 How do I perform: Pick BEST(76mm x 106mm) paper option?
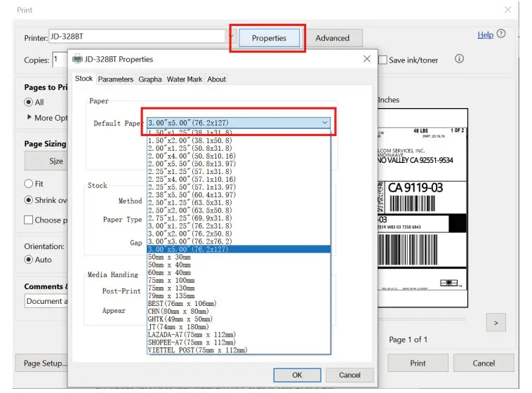[239, 304]
